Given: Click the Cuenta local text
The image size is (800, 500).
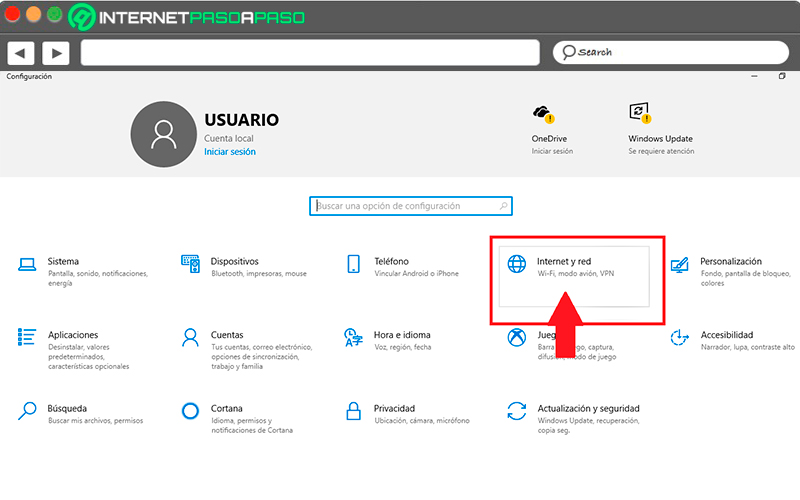Looking at the screenshot, I should tap(229, 138).
